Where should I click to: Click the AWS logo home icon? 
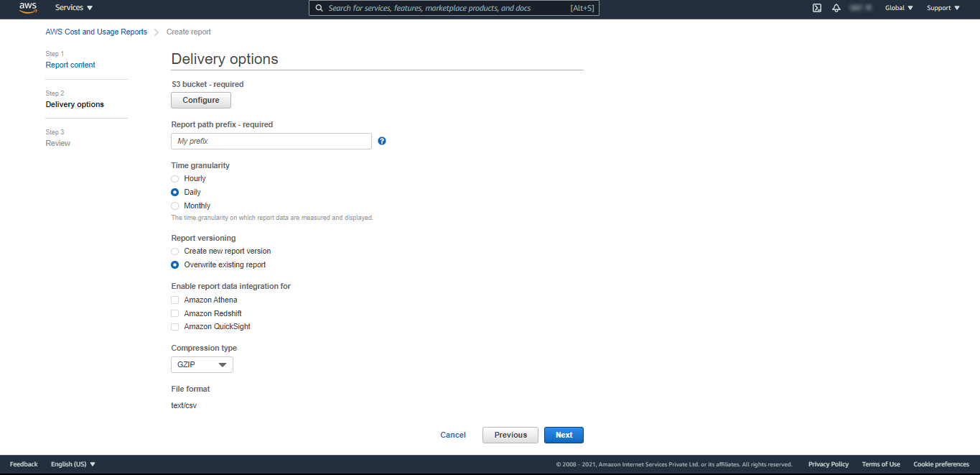tap(28, 8)
